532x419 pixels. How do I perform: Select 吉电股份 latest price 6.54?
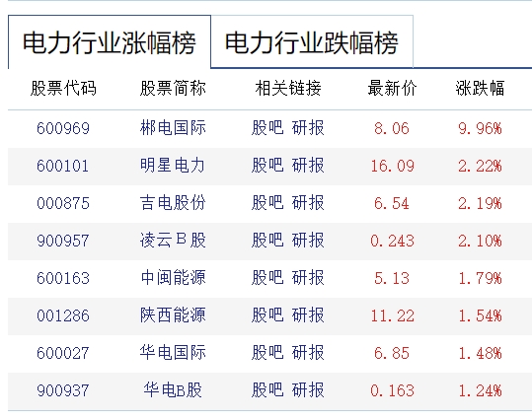[392, 203]
